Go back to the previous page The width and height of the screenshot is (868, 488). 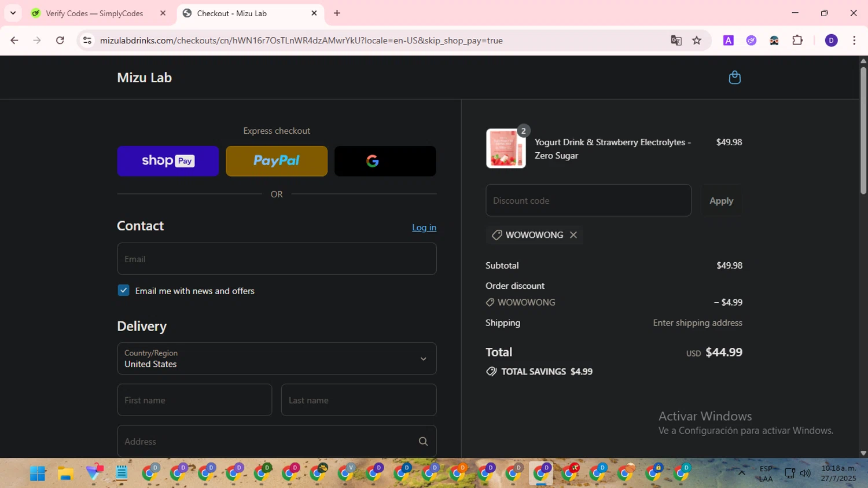click(14, 41)
